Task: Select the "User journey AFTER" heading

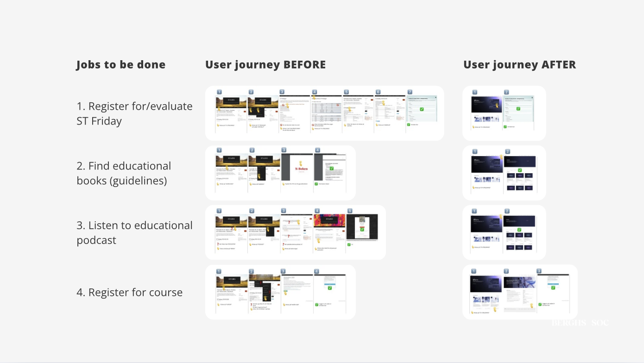Action: coord(520,65)
